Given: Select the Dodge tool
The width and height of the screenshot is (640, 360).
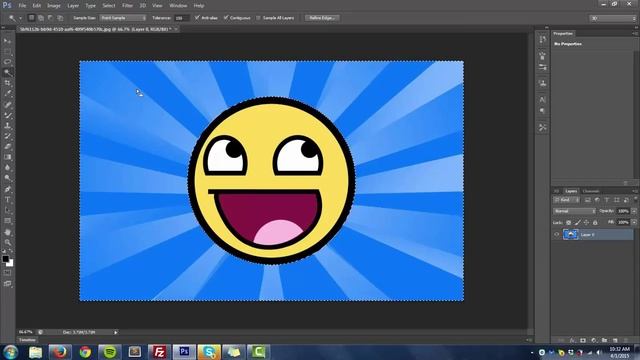Looking at the screenshot, I should (7, 179).
